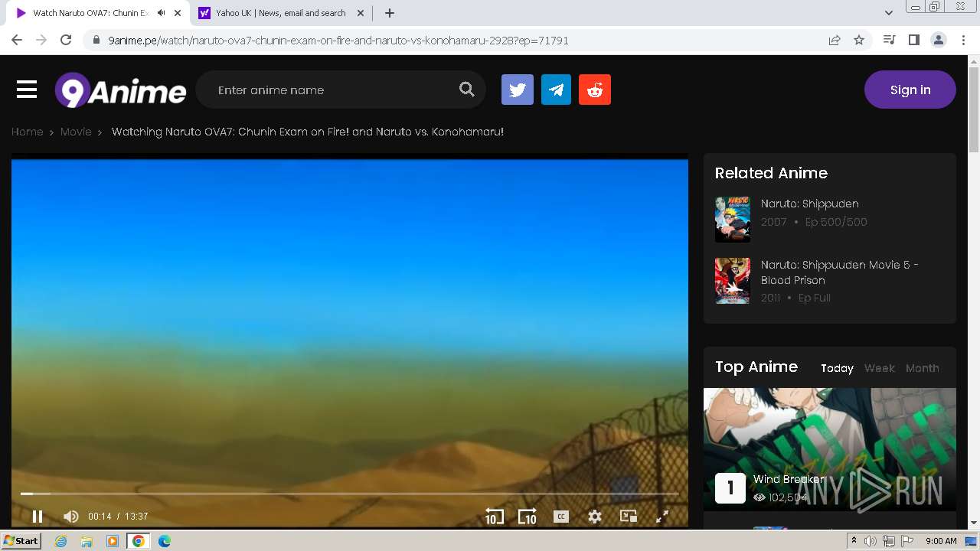Open the Windows Start menu
The height and width of the screenshot is (551, 980).
click(x=21, y=541)
